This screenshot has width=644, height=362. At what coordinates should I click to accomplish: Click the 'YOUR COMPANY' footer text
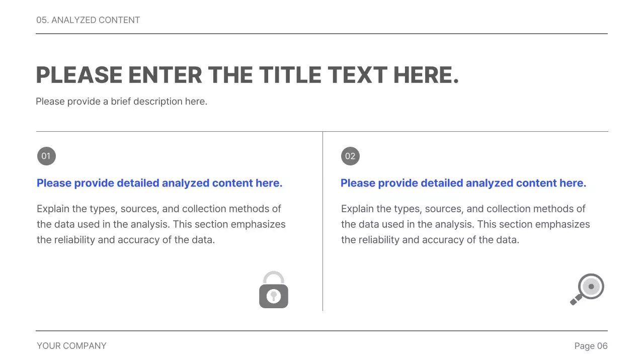[x=71, y=346]
